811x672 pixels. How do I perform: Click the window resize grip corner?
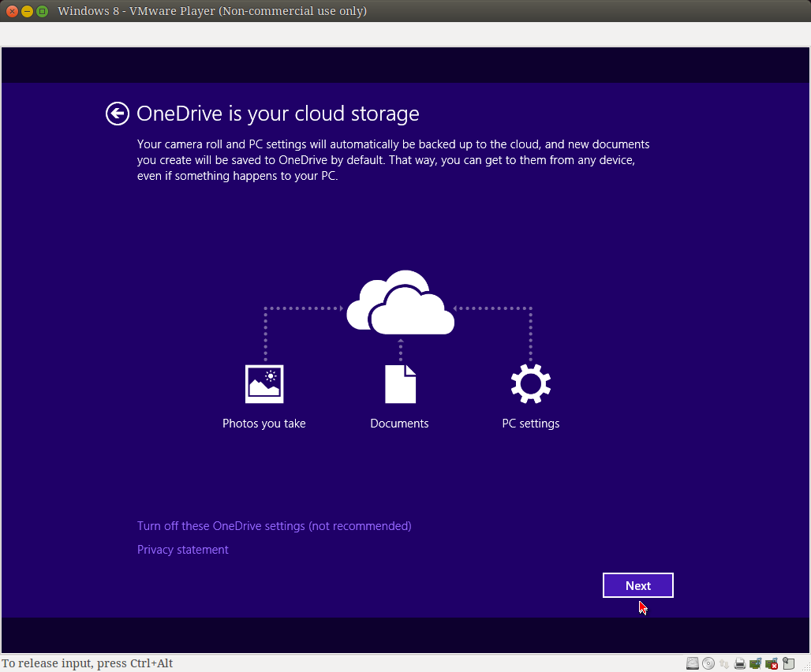click(805, 666)
